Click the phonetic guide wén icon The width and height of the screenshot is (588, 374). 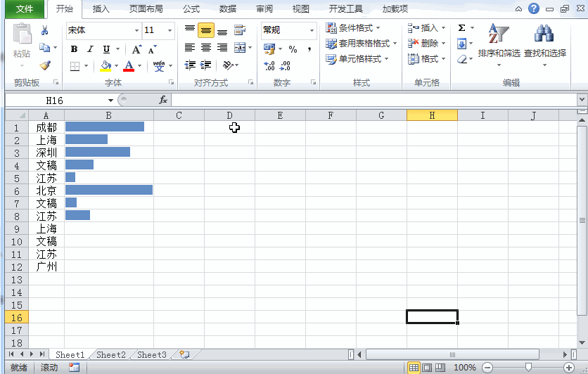click(159, 66)
